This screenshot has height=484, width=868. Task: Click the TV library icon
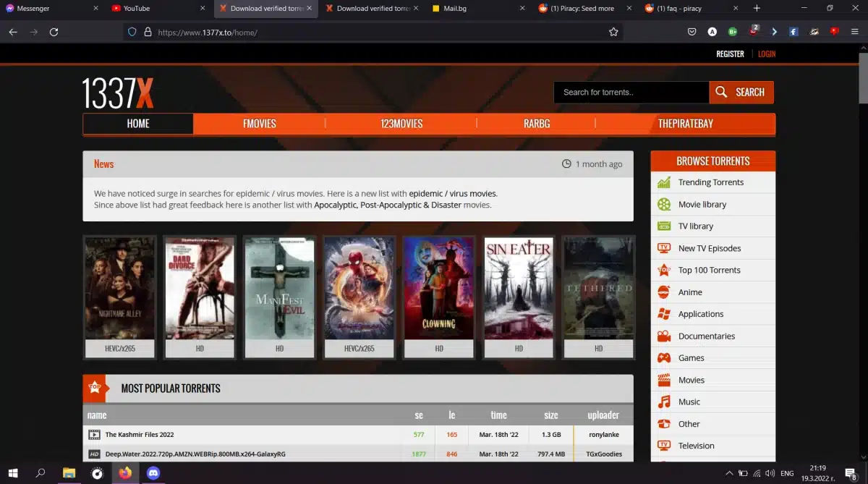tap(663, 226)
